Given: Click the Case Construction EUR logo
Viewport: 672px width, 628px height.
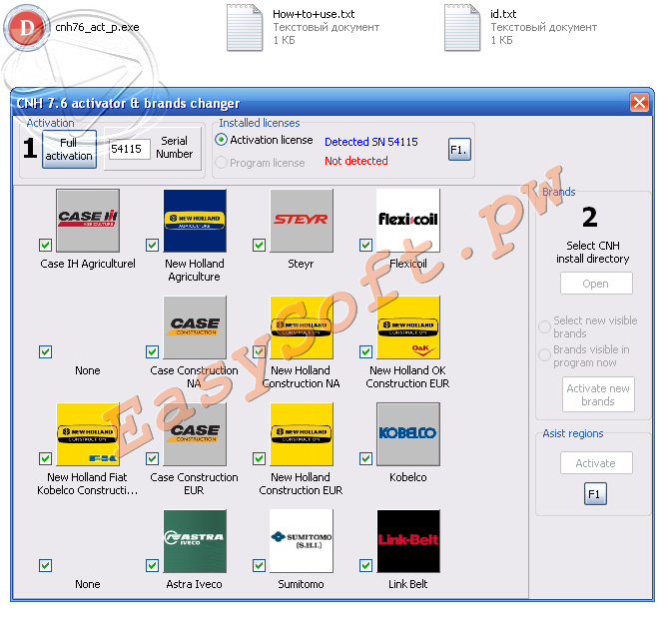Looking at the screenshot, I should pos(195,434).
